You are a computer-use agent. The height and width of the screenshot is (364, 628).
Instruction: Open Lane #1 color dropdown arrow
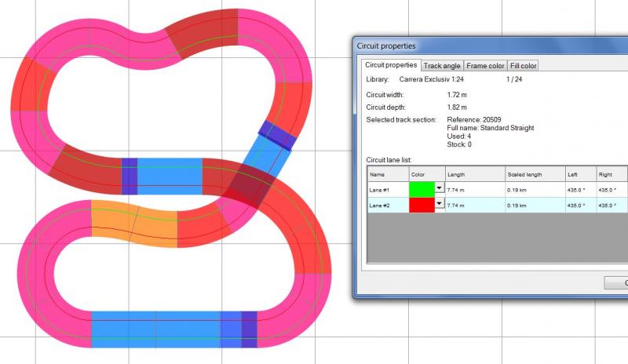439,189
